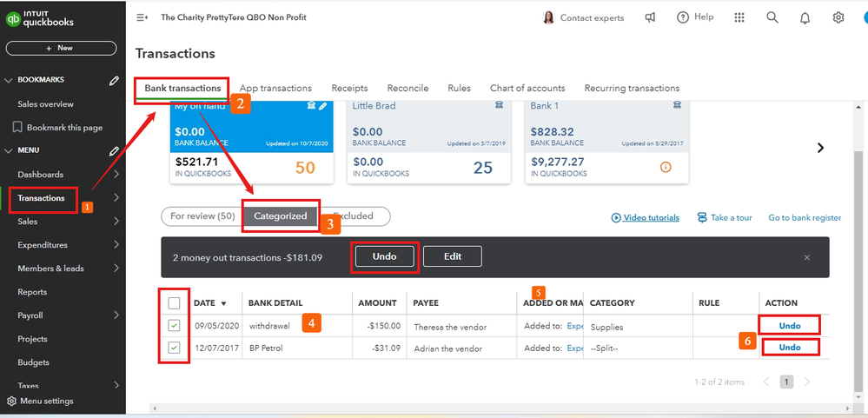The image size is (868, 418).
Task: Expand the Transactions submenu chevron
Action: click(x=116, y=197)
